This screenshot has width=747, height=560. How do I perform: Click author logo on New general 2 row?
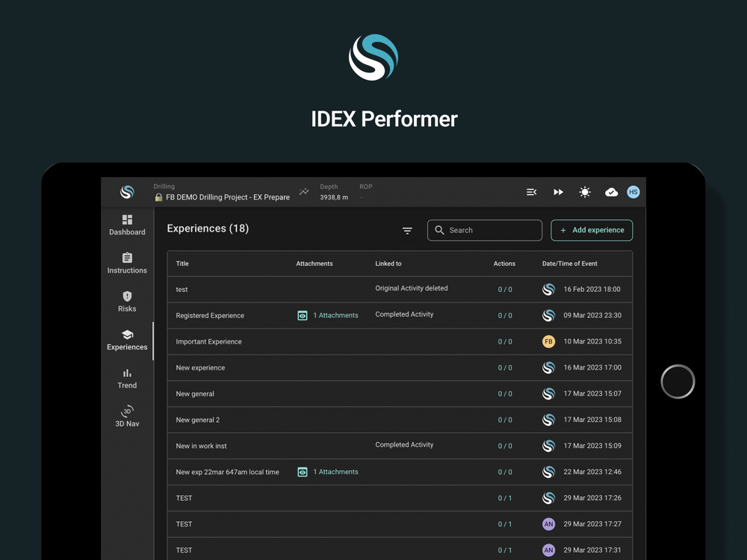[x=549, y=420]
